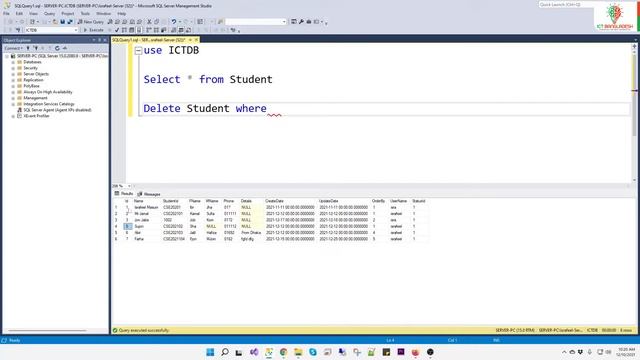
Task: Open the Help menu
Action: [x=122, y=13]
